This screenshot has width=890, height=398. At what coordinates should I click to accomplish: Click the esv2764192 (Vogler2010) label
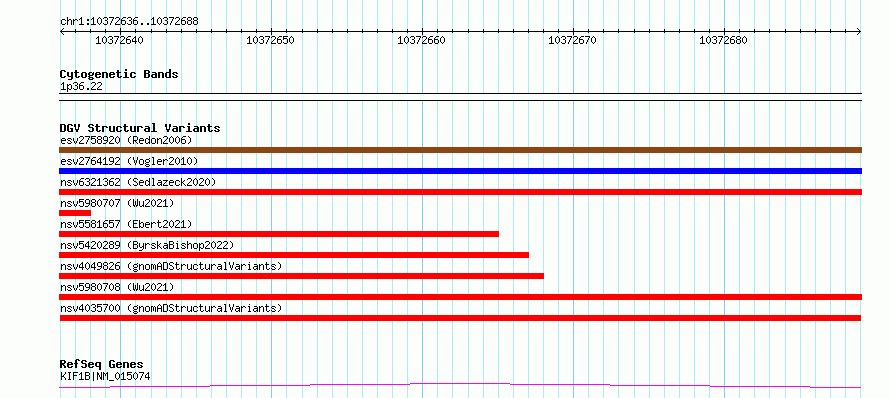tap(129, 161)
